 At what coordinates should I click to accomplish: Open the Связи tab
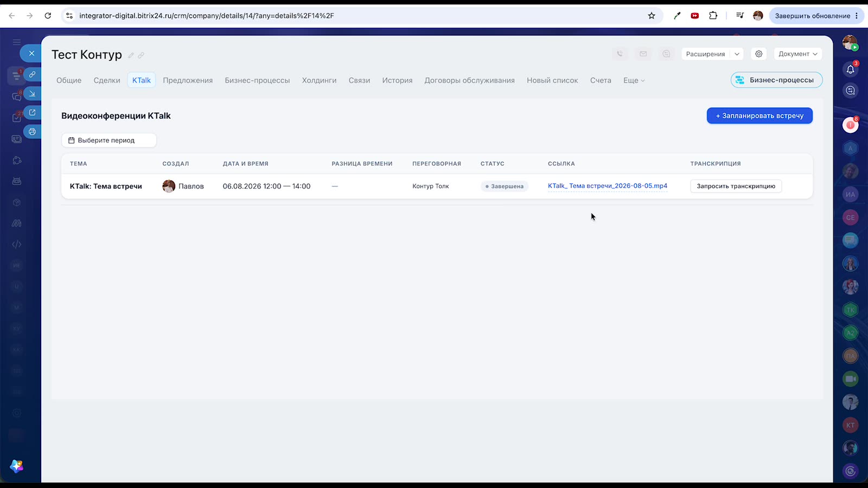coord(359,80)
